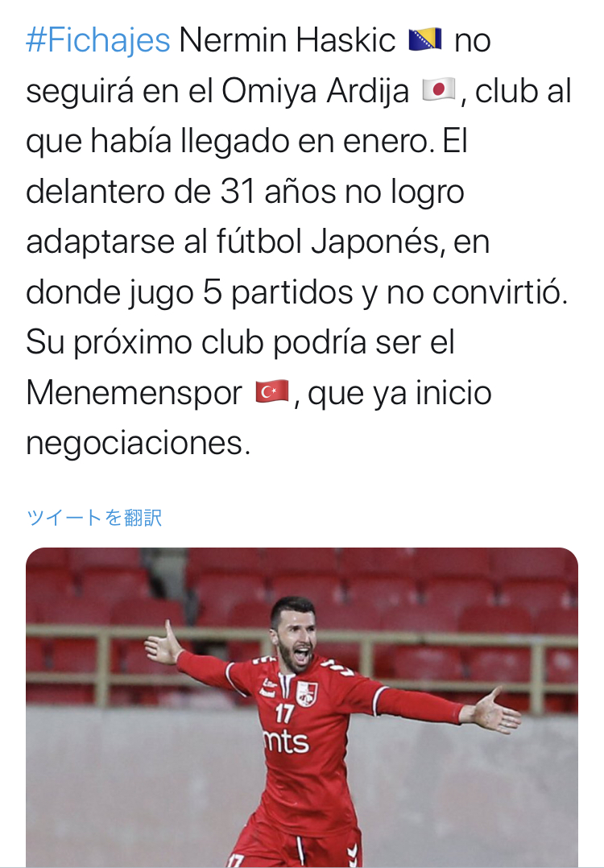Click the number 17 on the shirt
Viewport: 604px width, 868px height.
coord(284,713)
